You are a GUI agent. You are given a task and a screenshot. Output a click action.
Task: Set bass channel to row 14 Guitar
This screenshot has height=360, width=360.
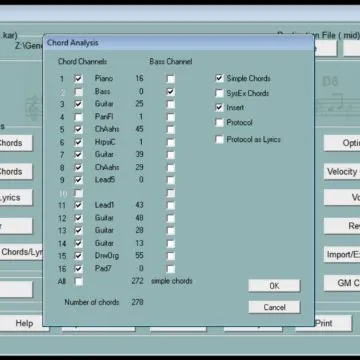(170, 243)
